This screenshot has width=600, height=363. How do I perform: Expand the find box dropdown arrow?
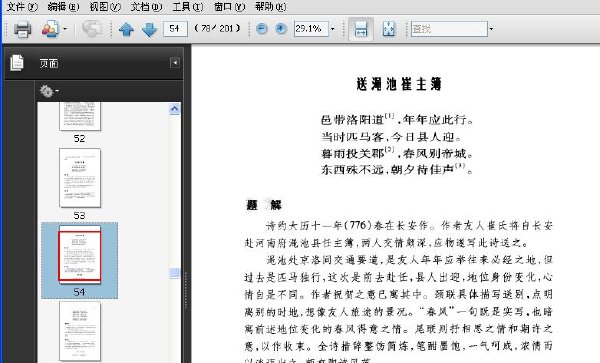491,29
